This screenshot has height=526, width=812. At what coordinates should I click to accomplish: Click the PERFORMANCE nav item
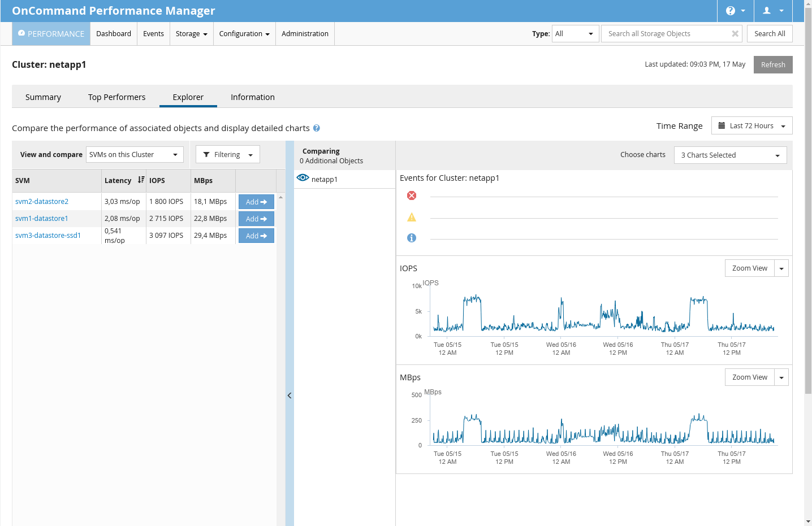pos(51,34)
